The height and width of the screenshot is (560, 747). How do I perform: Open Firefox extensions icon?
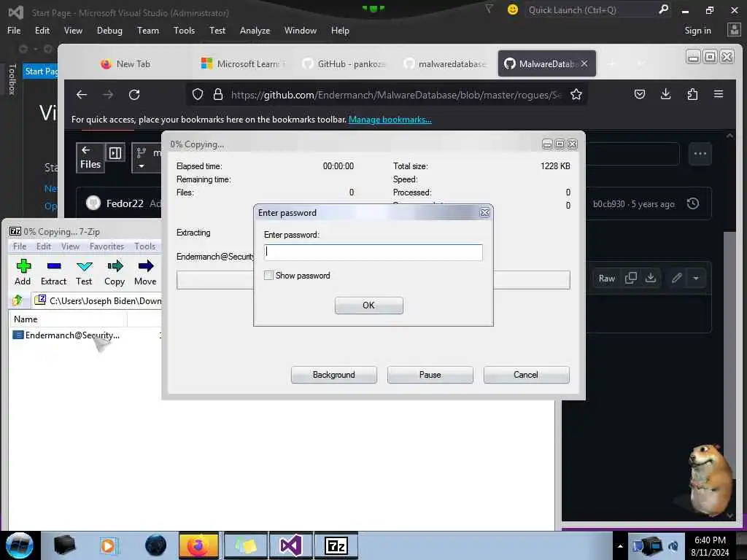click(692, 94)
